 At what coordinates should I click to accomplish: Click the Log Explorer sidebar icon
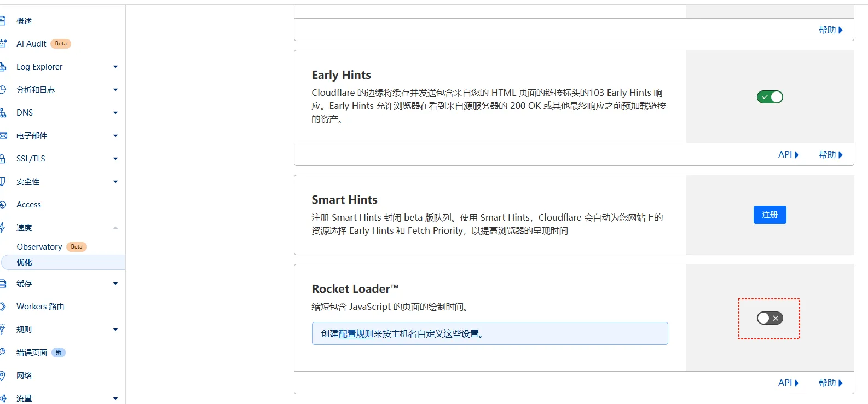tap(3, 67)
